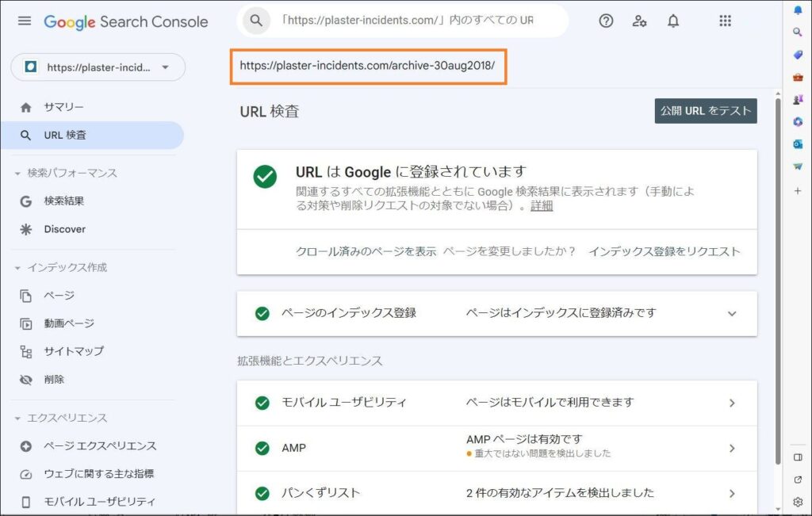Click the URL 検査 magnifier icon in sidebar
Viewport: 812px width, 516px height.
(25, 135)
